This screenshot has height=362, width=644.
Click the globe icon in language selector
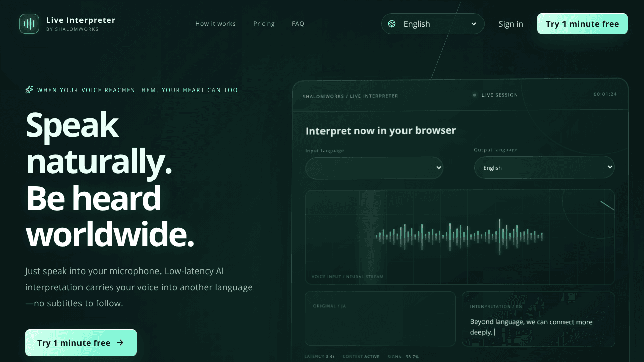point(392,24)
